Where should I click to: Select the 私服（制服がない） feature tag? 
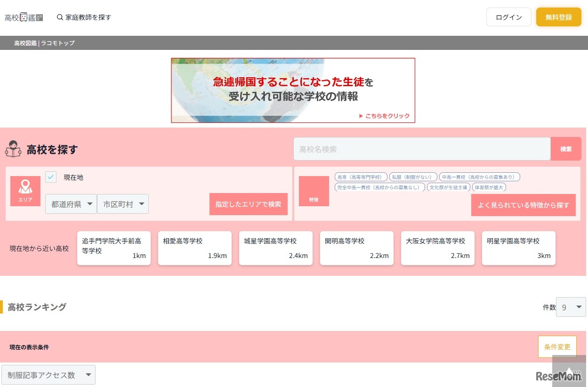(412, 177)
